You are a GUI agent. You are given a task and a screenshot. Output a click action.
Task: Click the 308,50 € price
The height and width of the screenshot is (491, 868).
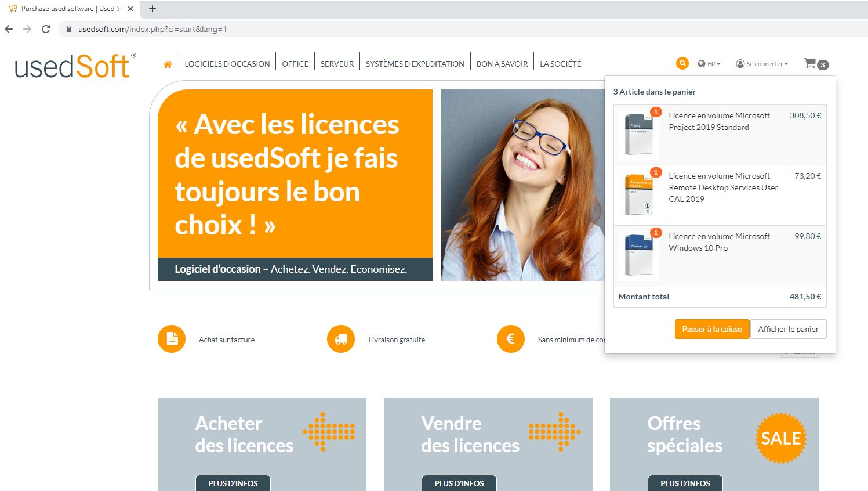coord(805,115)
